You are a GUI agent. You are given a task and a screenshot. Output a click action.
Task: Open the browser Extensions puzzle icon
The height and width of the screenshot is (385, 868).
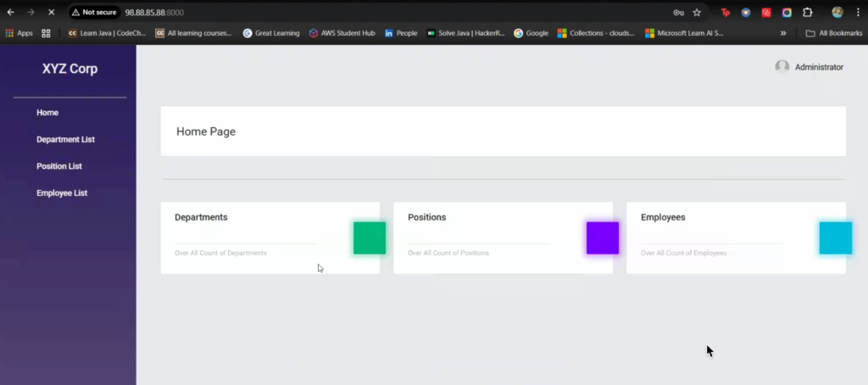(x=807, y=13)
